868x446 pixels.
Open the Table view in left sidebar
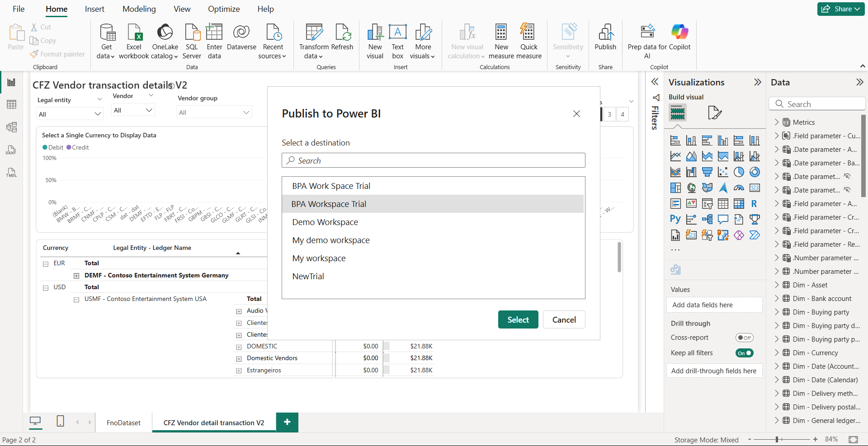coord(12,104)
